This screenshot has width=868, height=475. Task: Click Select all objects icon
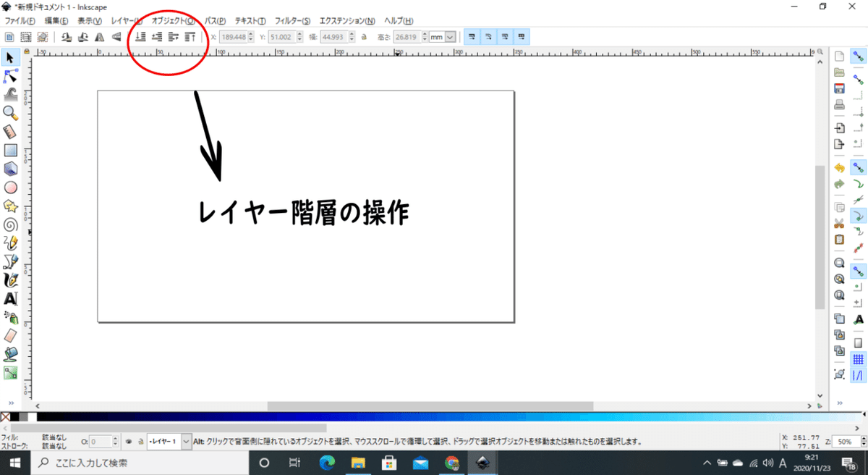pyautogui.click(x=9, y=36)
